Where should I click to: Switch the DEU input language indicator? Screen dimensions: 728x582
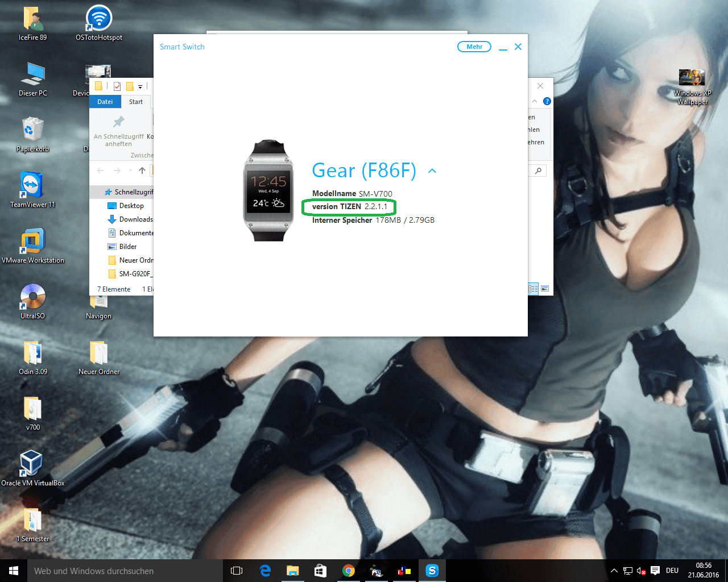click(x=672, y=571)
